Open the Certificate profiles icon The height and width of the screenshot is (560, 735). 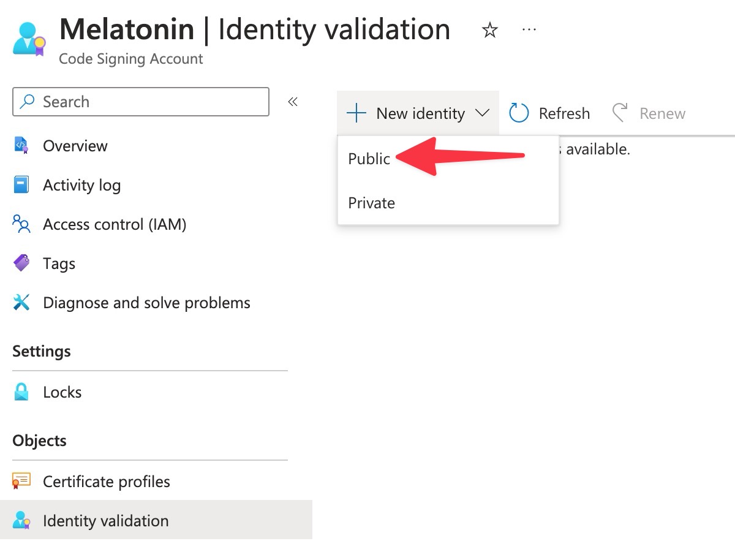coord(21,482)
